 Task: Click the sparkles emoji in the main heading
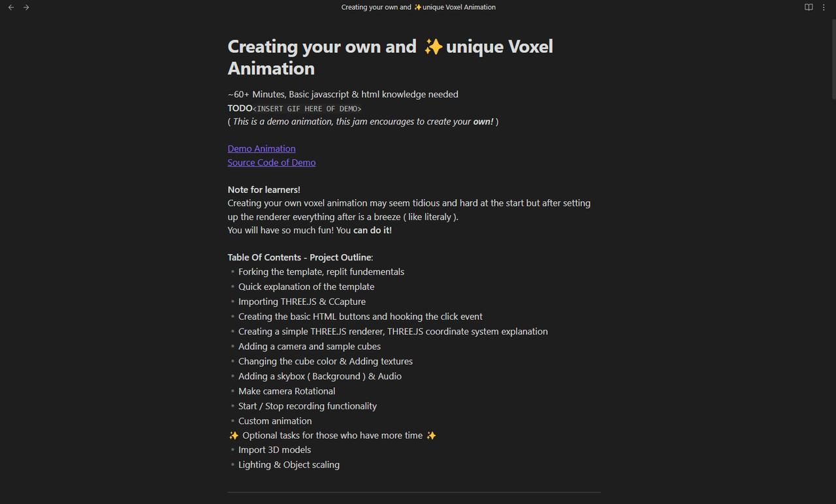[433, 47]
